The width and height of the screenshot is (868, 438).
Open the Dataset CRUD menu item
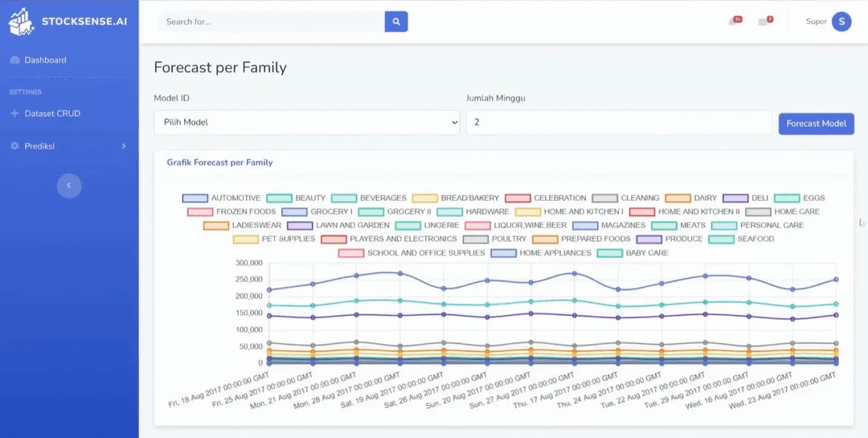pyautogui.click(x=52, y=113)
